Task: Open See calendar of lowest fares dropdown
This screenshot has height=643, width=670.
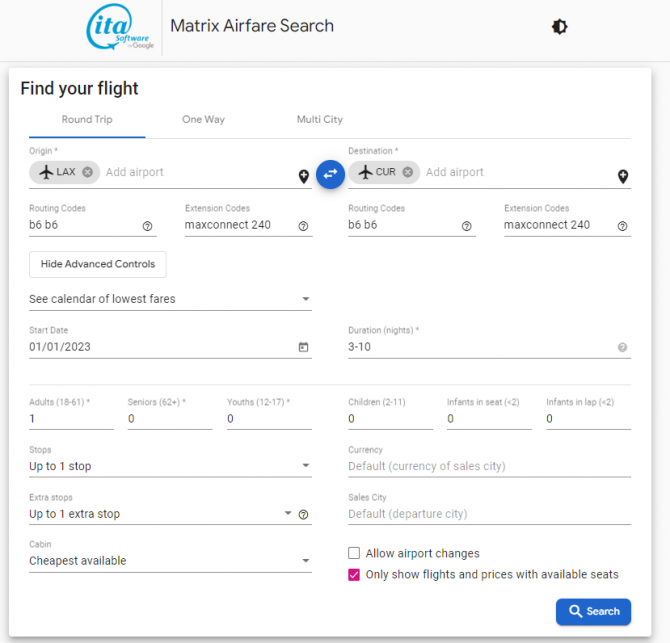Action: [170, 299]
